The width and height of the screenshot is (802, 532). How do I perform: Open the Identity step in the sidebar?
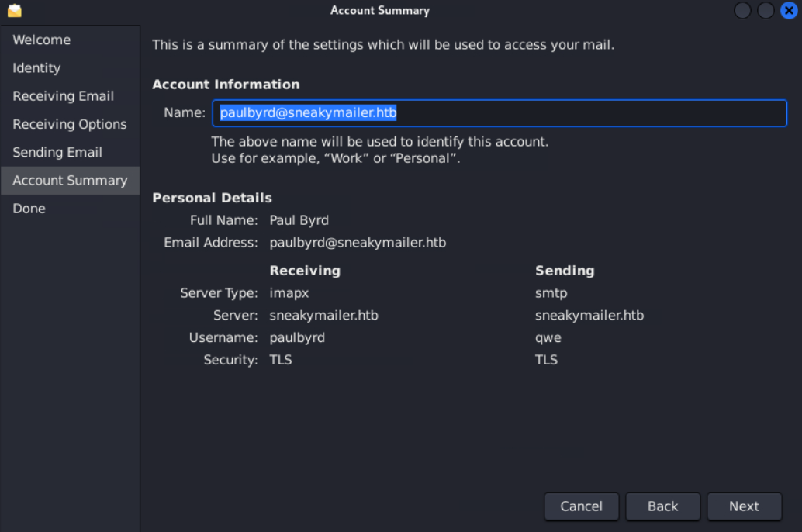click(x=70, y=68)
